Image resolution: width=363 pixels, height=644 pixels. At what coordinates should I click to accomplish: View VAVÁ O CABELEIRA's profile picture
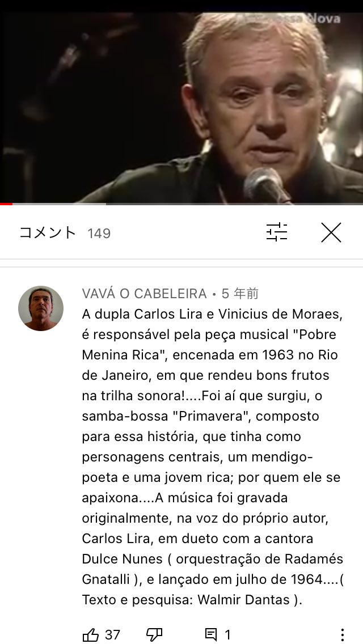tap(41, 308)
